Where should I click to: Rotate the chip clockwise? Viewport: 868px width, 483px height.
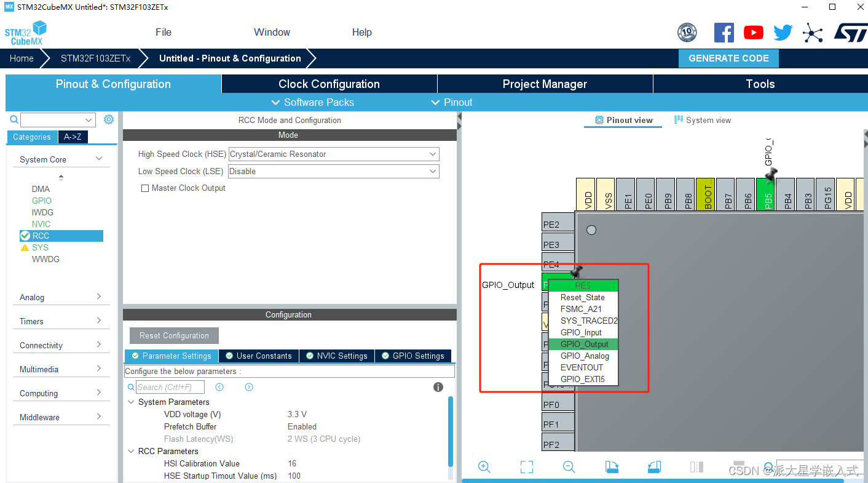[x=612, y=467]
